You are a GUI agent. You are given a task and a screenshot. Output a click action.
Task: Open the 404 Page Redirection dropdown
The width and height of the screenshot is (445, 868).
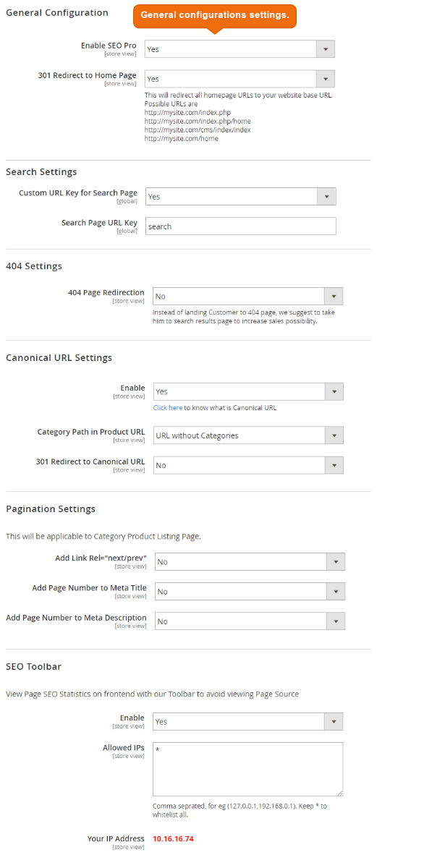pos(247,297)
